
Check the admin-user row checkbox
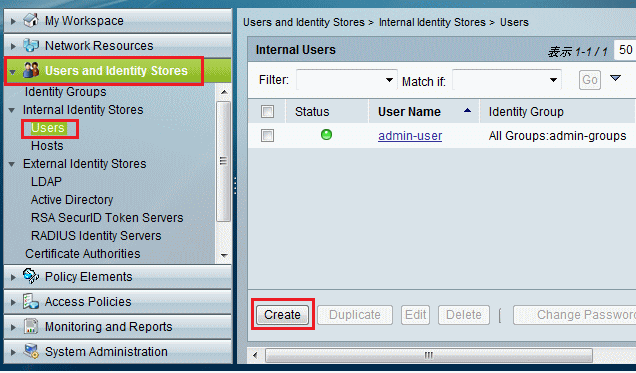click(x=267, y=135)
